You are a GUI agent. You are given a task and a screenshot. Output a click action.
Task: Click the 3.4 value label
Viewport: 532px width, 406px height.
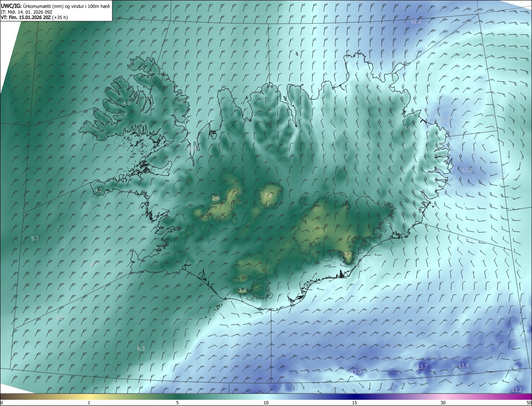242,290
